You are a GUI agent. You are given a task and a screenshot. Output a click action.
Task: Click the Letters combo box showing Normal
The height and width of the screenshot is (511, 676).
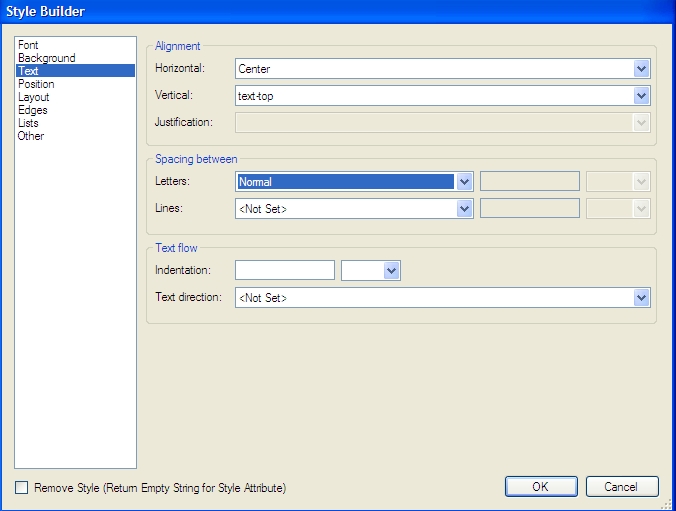[345, 182]
